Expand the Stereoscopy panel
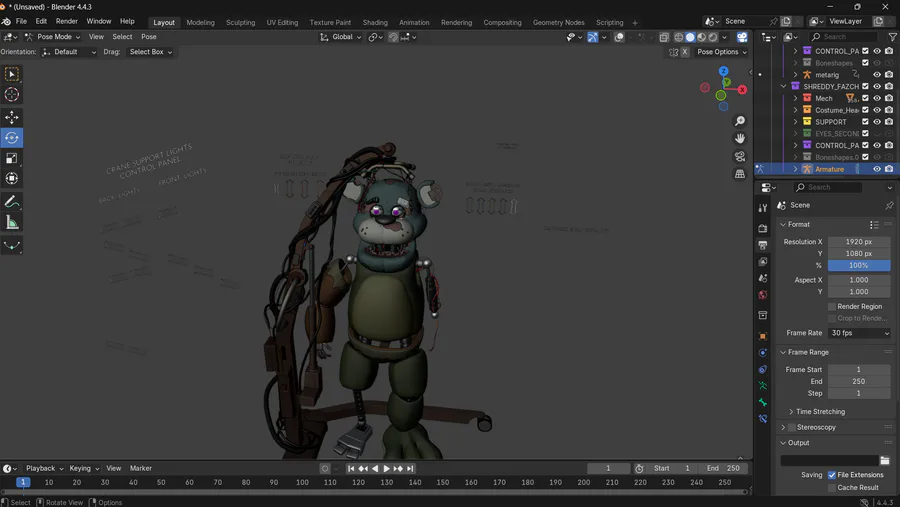Screen dimensions: 900x507 (783, 427)
